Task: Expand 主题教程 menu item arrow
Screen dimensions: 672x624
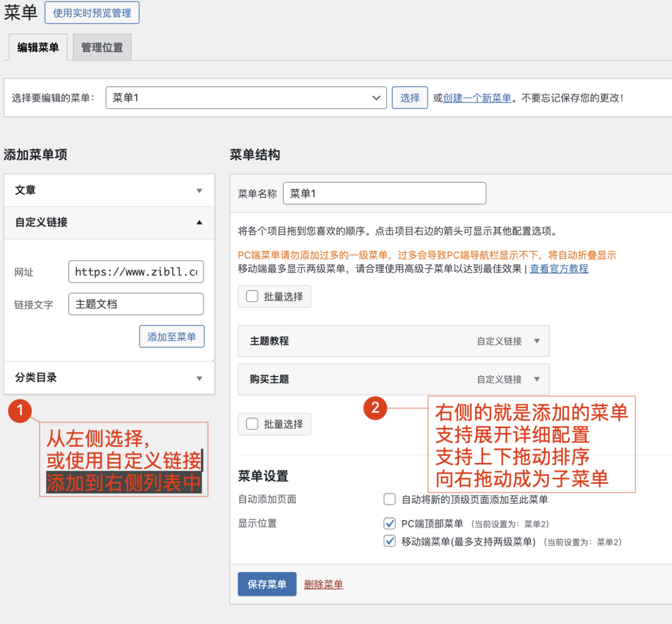Action: [x=537, y=341]
